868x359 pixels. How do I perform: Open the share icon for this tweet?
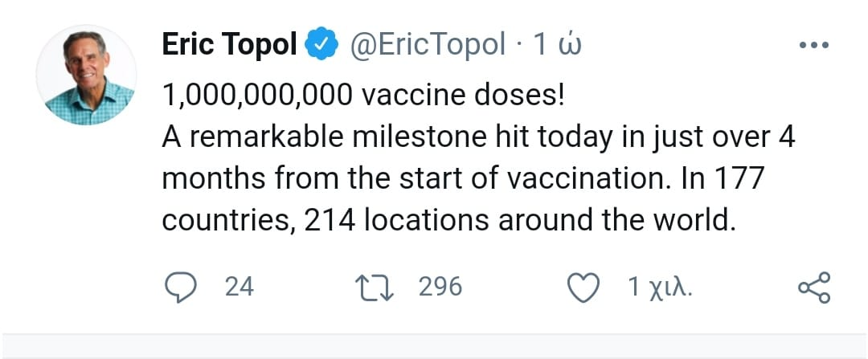813,288
